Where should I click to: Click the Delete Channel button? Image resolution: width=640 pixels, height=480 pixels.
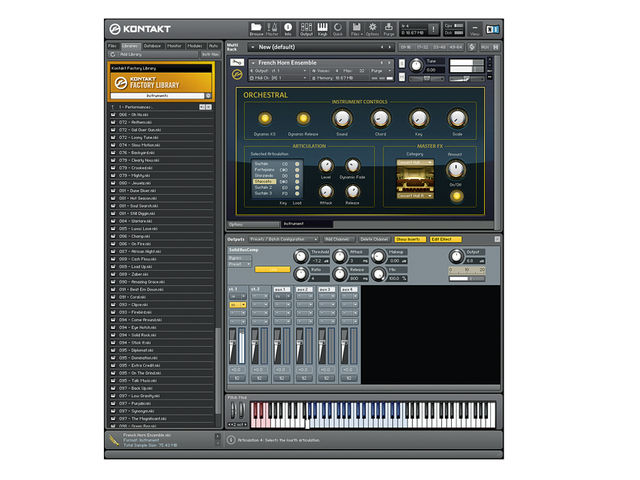click(x=374, y=239)
